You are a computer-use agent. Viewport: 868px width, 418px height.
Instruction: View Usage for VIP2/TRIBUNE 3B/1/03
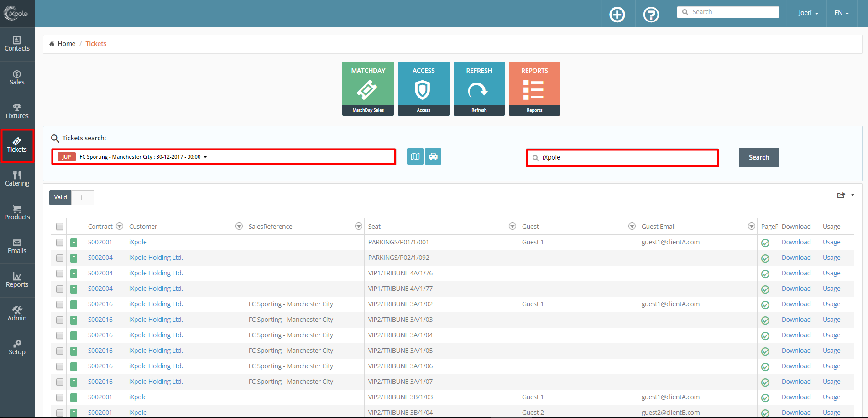(x=831, y=397)
